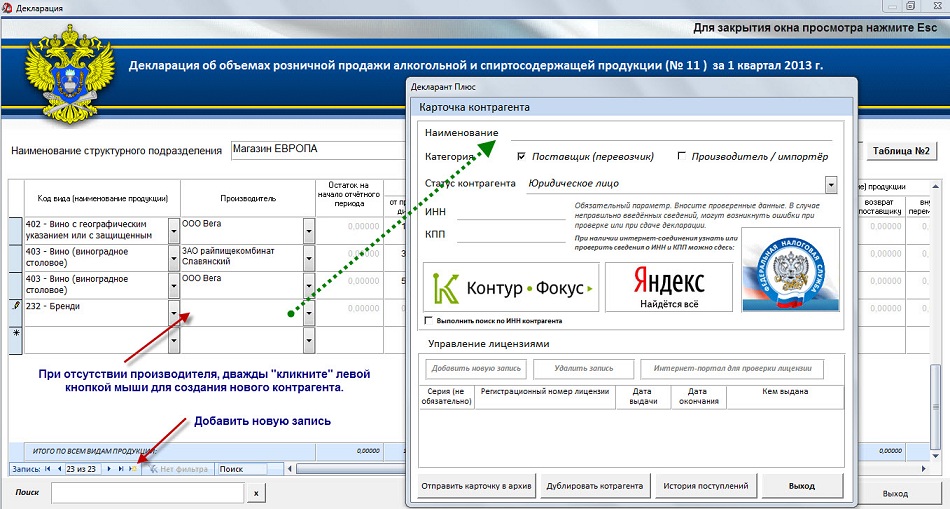Click the Яндекс search logo
Viewport: 950px width, 509px height.
tap(668, 288)
